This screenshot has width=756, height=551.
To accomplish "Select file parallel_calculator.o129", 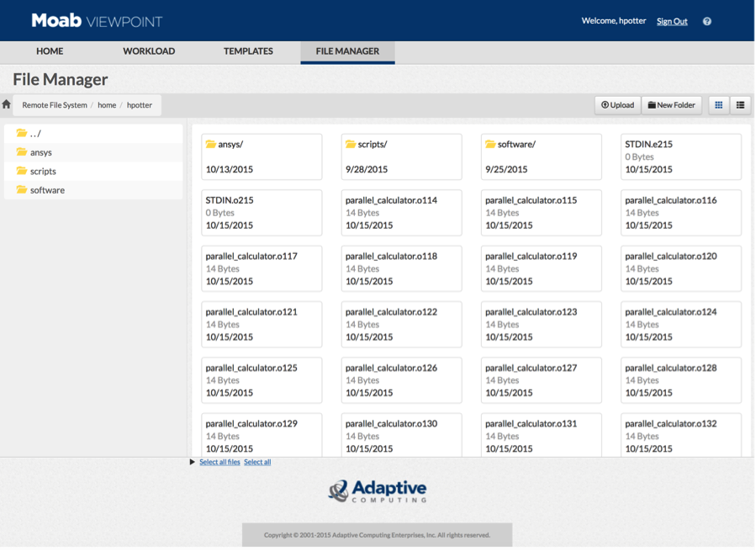I will tap(262, 435).
